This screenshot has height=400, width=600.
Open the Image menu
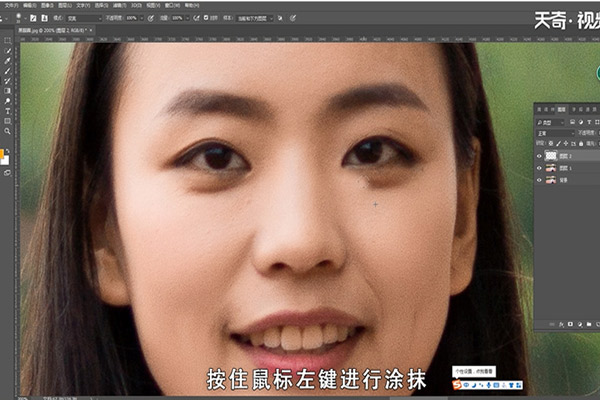(x=47, y=5)
